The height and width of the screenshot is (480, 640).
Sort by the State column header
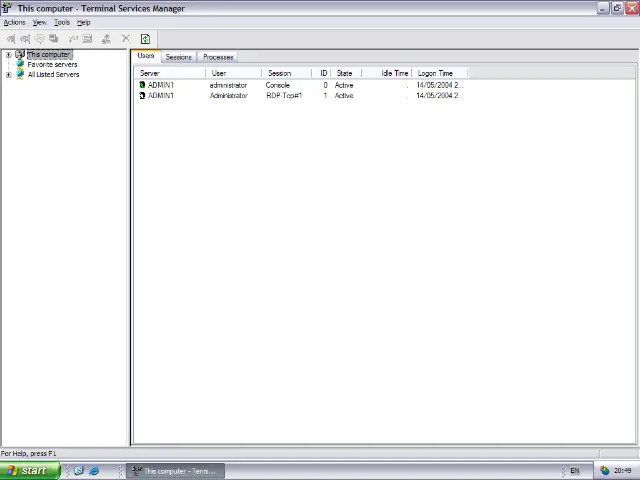click(346, 73)
